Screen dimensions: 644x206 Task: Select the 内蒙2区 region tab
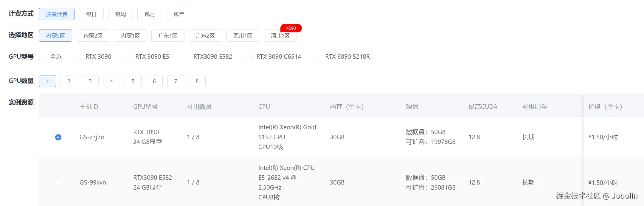[x=93, y=36]
